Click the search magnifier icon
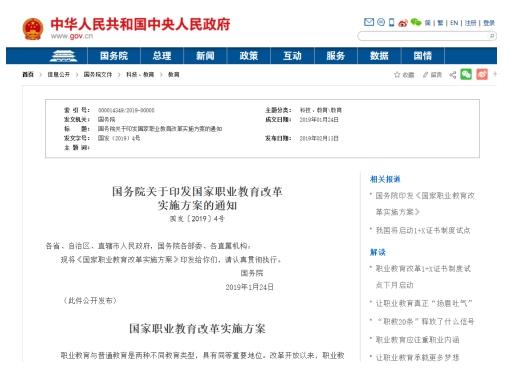This screenshot has width=512, height=379. [x=492, y=36]
